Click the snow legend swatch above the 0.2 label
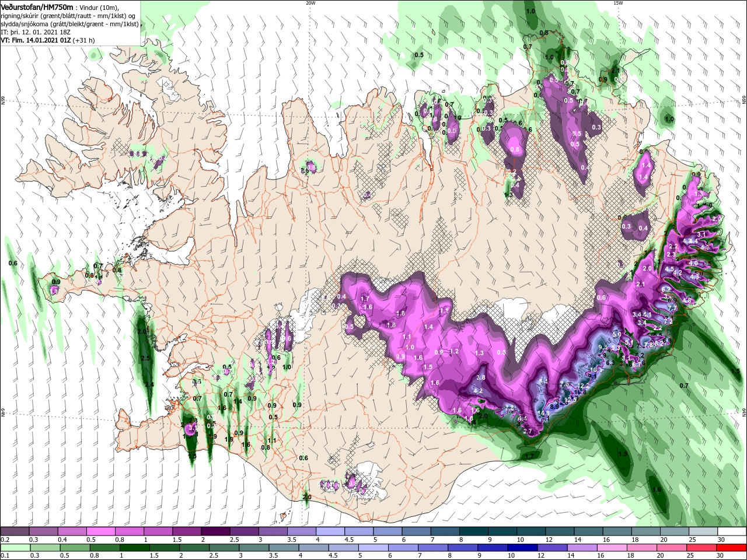747x560 pixels. 15,531
